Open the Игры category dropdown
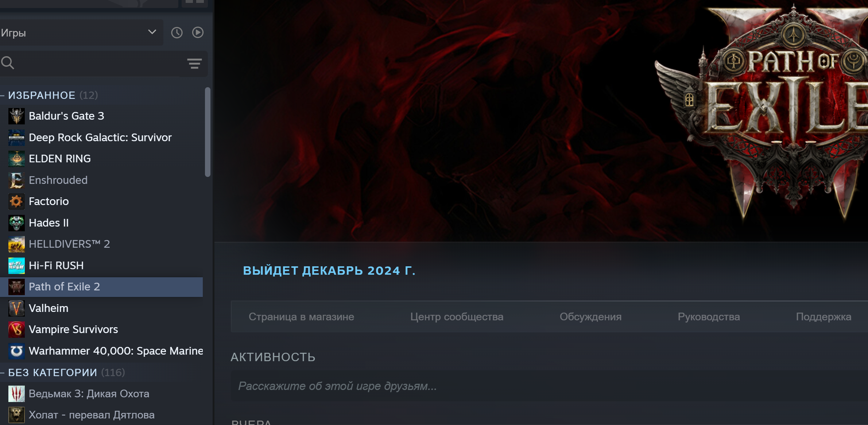Image resolution: width=868 pixels, height=425 pixels. pos(81,33)
